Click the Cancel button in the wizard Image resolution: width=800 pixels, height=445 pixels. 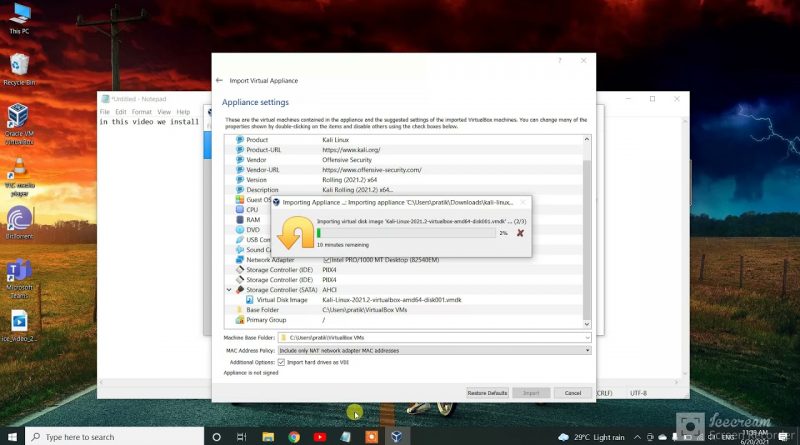(572, 393)
